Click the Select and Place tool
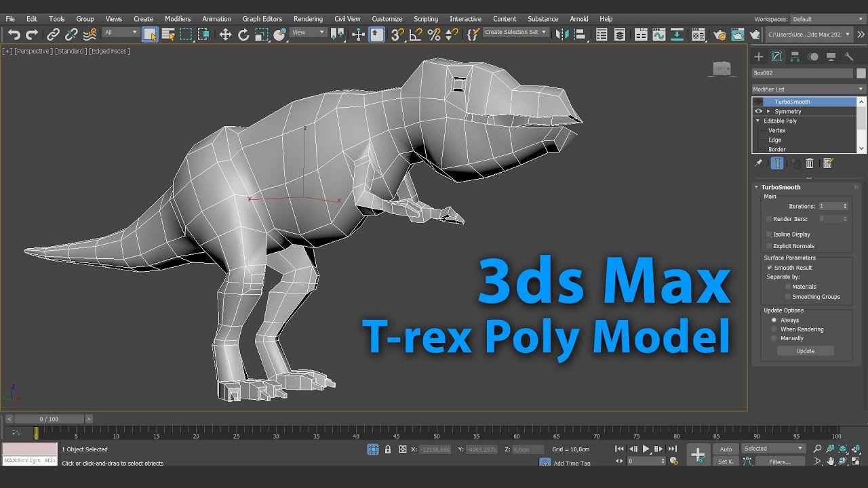Screen dimensions: 868x488 (279, 35)
